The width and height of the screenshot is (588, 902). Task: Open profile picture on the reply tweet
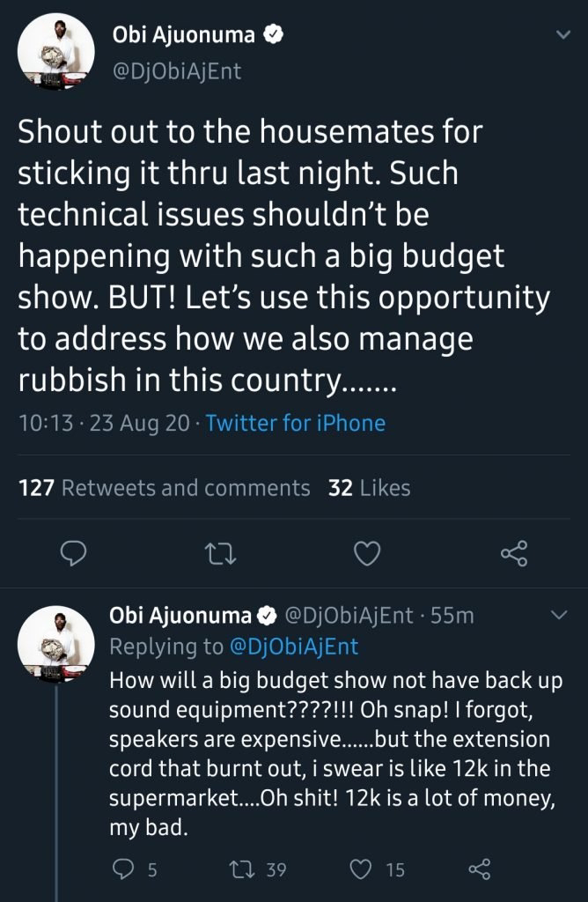pos(56,643)
